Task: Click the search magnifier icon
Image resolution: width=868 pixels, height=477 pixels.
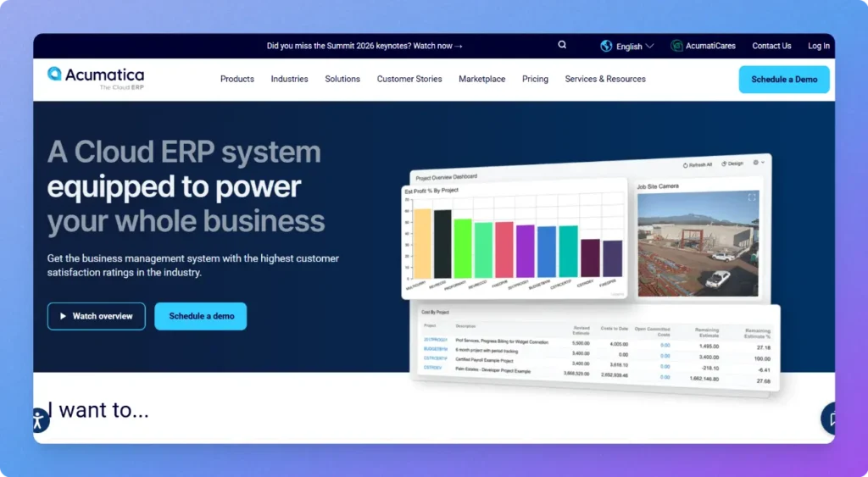Action: (562, 45)
